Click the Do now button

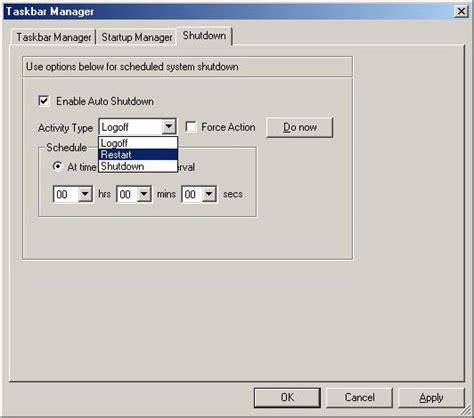(299, 127)
